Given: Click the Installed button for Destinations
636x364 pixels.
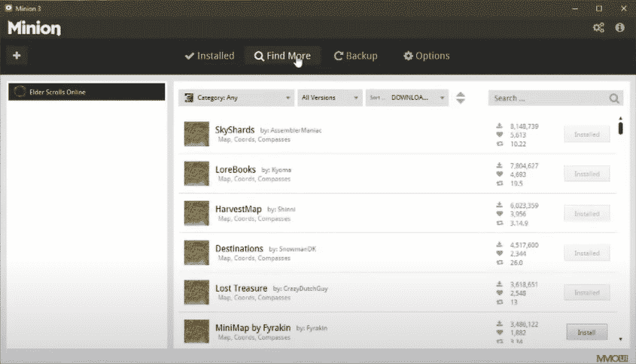Looking at the screenshot, I should [586, 253].
